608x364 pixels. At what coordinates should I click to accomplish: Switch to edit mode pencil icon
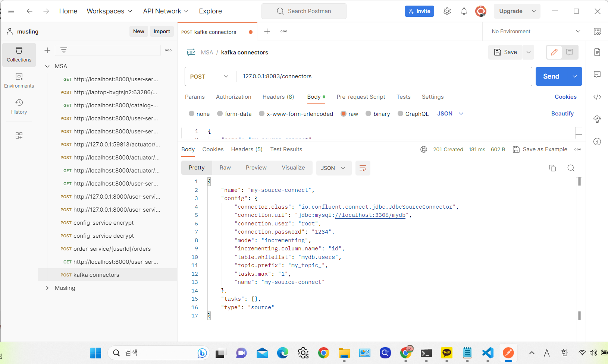(x=554, y=52)
